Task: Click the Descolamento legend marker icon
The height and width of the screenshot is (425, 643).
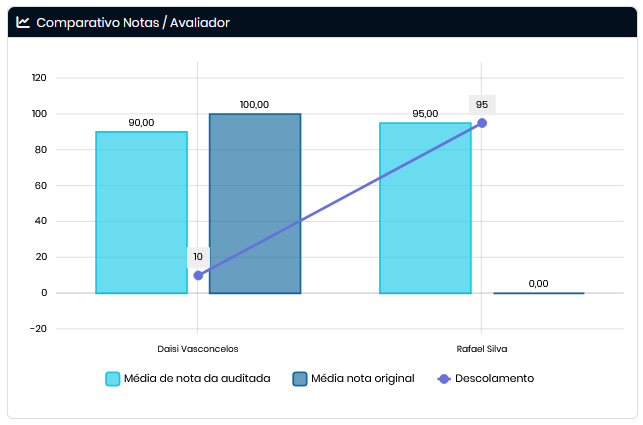Action: (x=444, y=379)
